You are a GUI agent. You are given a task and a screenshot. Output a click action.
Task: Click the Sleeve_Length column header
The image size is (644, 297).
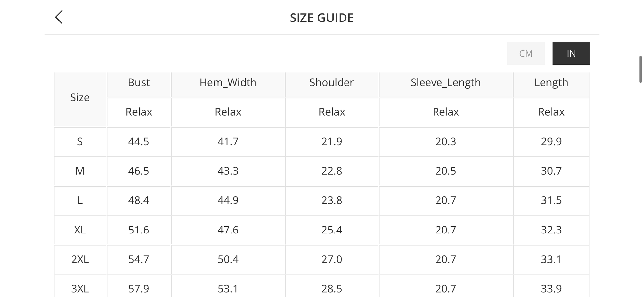445,82
